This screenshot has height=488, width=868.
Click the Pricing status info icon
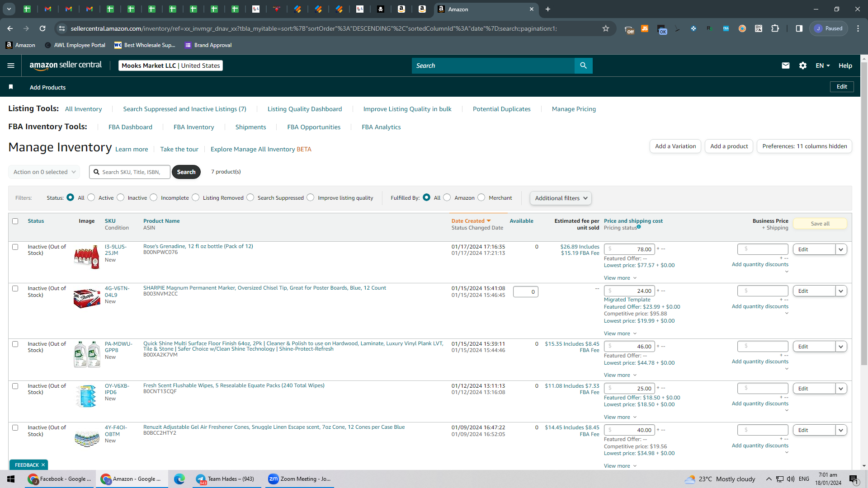click(639, 227)
